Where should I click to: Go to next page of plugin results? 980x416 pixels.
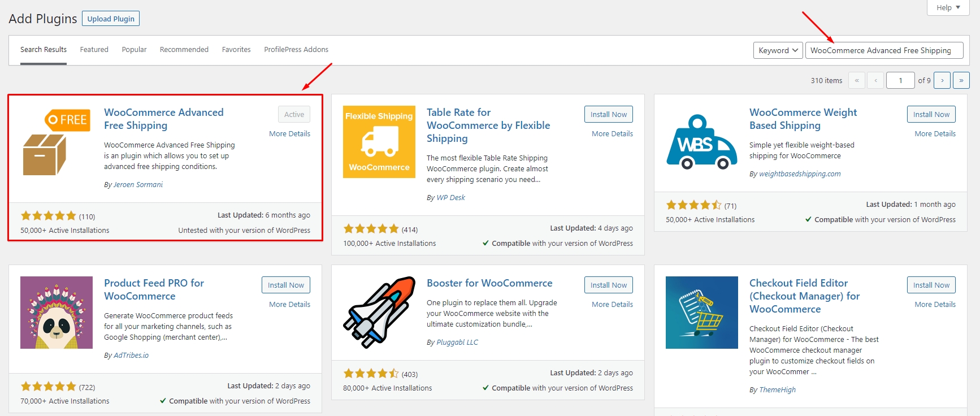942,80
